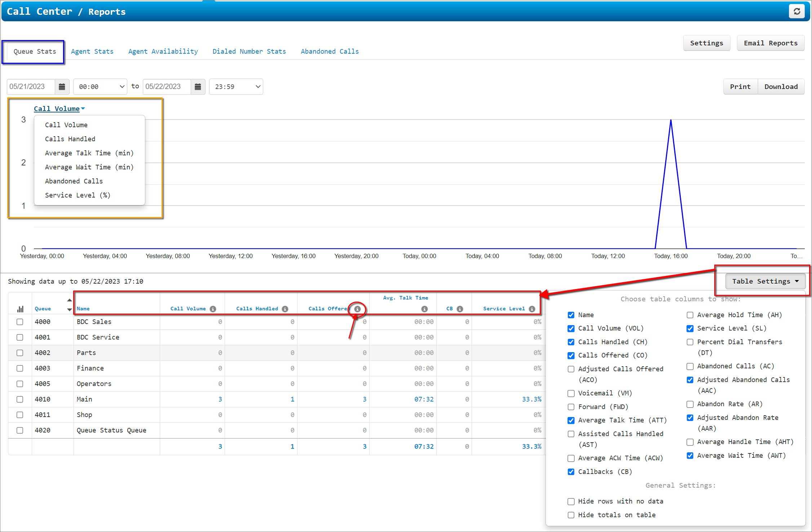Enable Forward (FWD) column checkbox
Image resolution: width=812 pixels, height=532 pixels.
(x=571, y=407)
